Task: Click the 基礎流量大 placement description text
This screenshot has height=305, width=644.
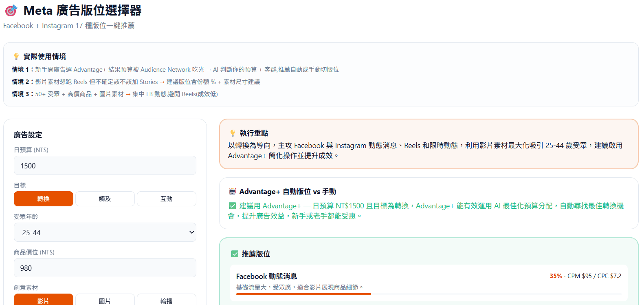Action: (x=300, y=287)
